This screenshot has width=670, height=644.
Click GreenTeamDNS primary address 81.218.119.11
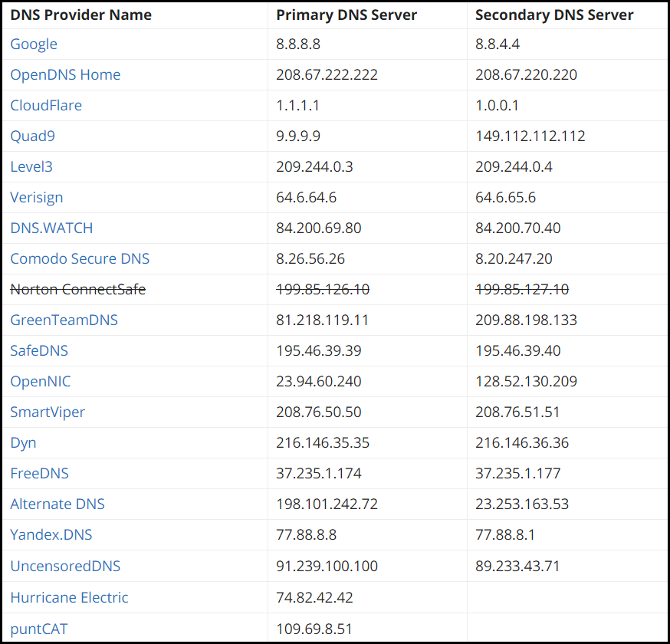click(322, 320)
